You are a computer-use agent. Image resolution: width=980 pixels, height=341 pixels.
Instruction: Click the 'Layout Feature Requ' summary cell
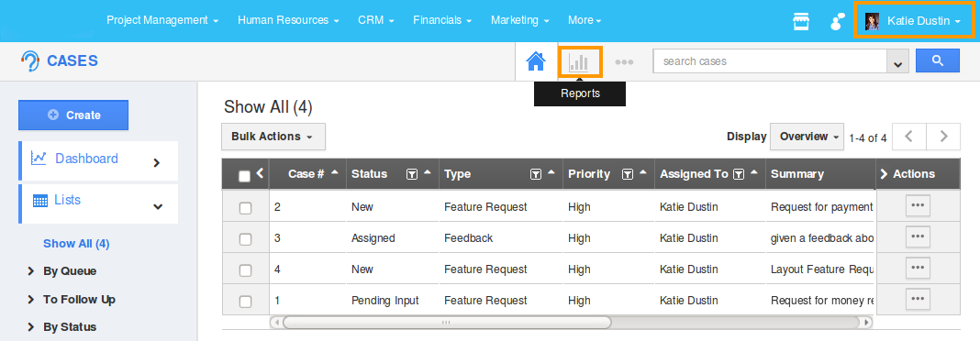tap(821, 269)
